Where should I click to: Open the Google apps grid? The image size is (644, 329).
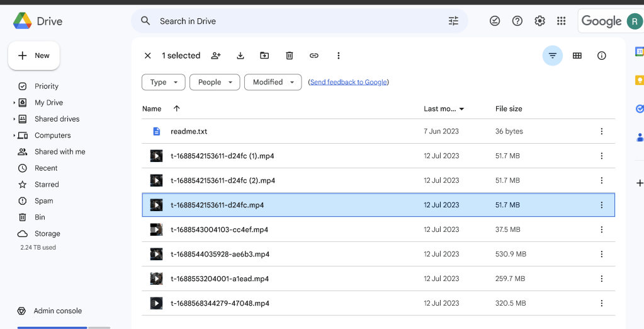pyautogui.click(x=561, y=21)
